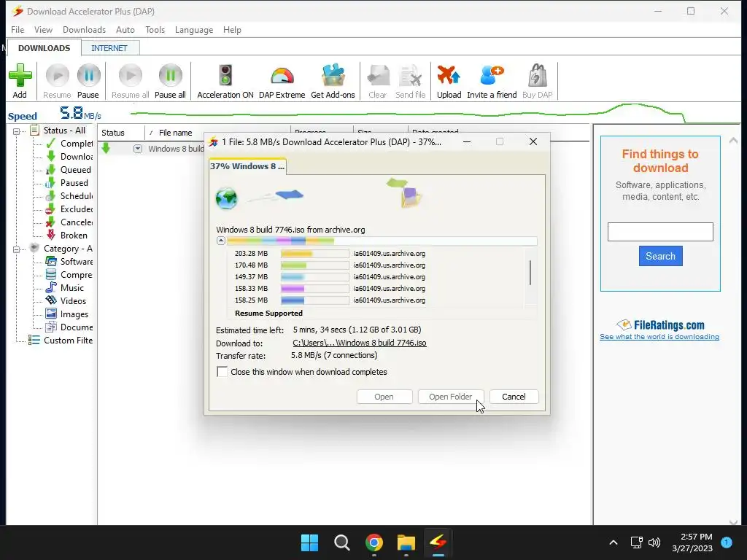Switch to the INTERNET tab
The image size is (747, 560).
click(109, 48)
